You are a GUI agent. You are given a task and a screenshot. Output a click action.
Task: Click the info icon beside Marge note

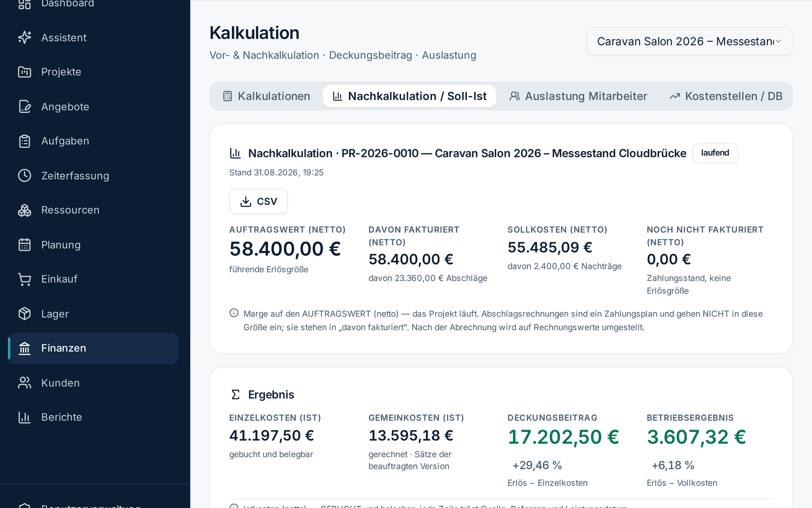click(234, 313)
